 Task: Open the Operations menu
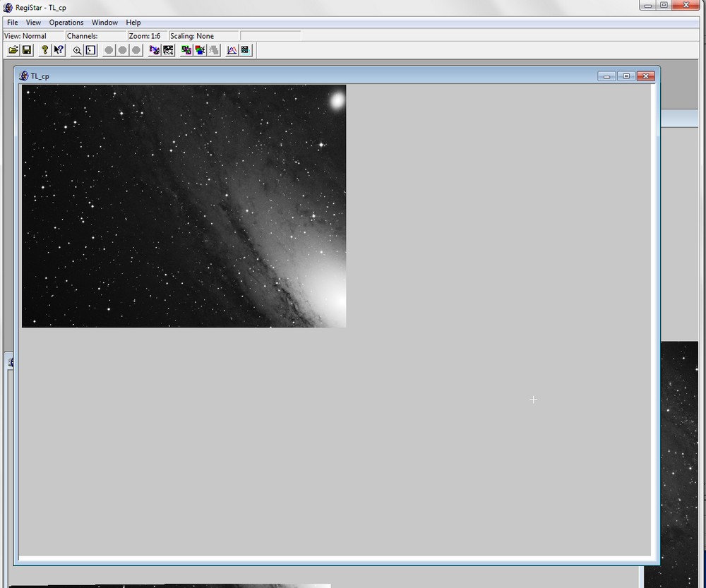[66, 23]
